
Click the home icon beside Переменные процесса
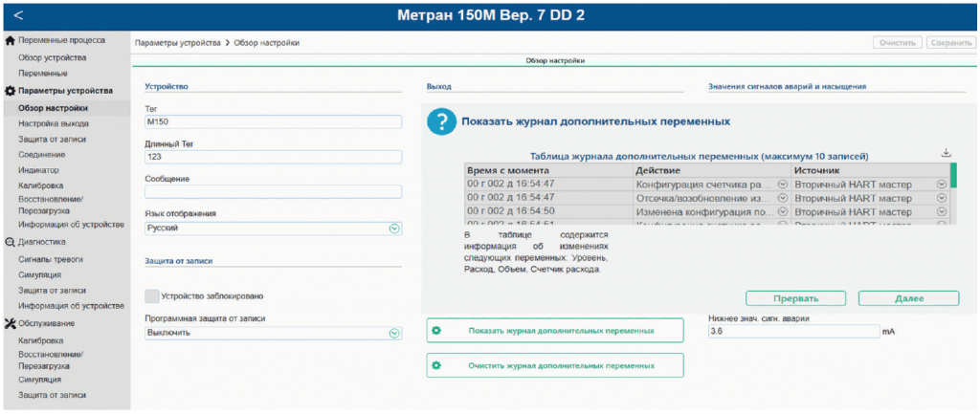tap(10, 40)
